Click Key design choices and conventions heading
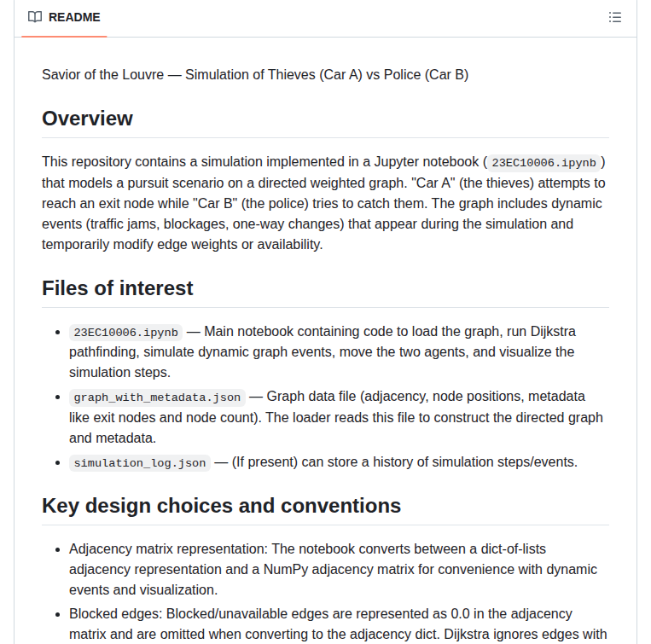This screenshot has width=651, height=644. point(221,506)
